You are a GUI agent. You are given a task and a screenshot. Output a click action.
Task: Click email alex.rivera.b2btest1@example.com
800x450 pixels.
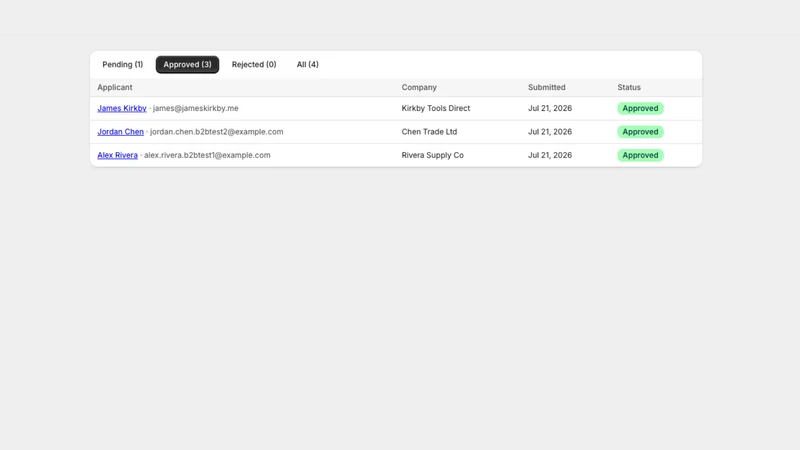207,155
